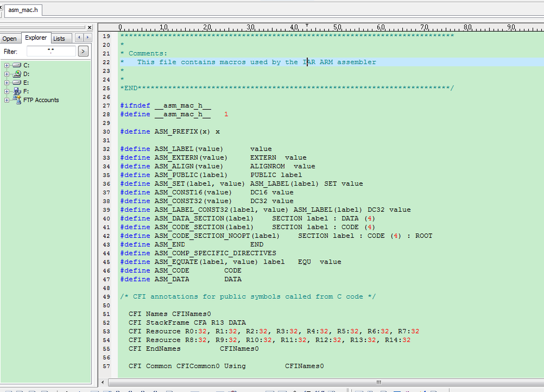Click 'ALIGNROM' on line 34
Screen dimensions: 544x392
tap(267, 166)
